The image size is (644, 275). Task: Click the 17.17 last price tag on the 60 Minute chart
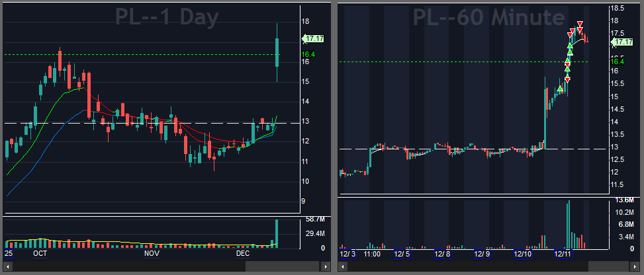621,42
